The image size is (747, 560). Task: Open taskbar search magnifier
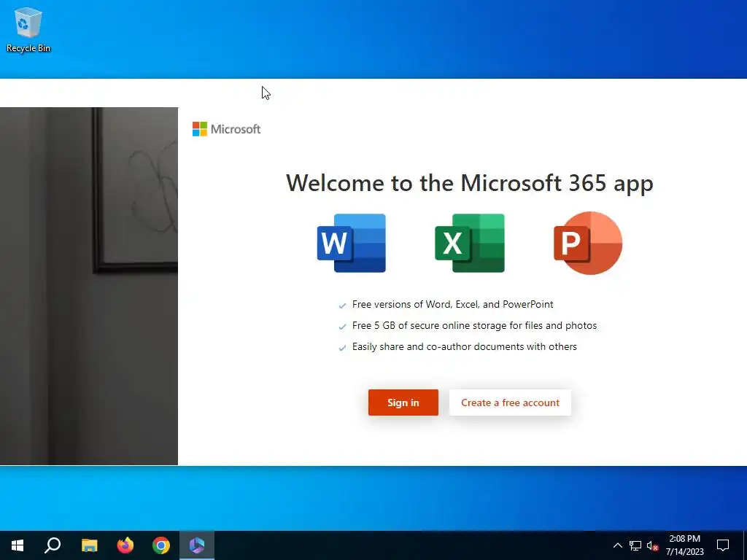(53, 545)
